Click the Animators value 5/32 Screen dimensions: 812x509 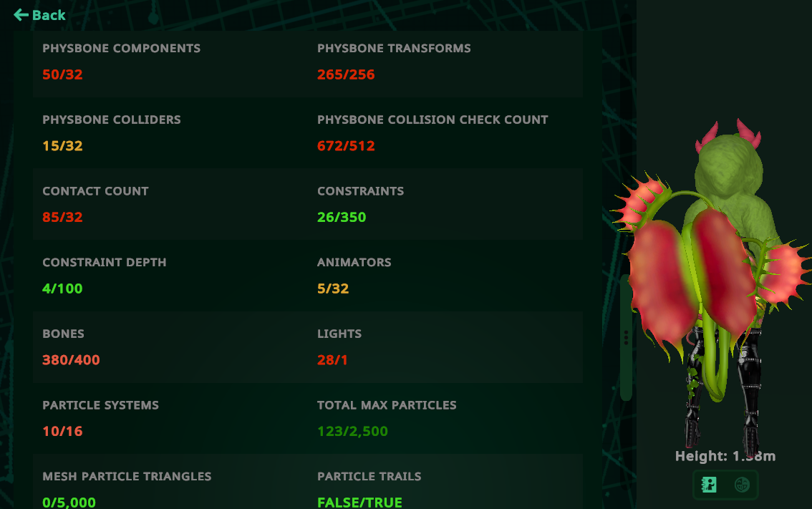[333, 289]
